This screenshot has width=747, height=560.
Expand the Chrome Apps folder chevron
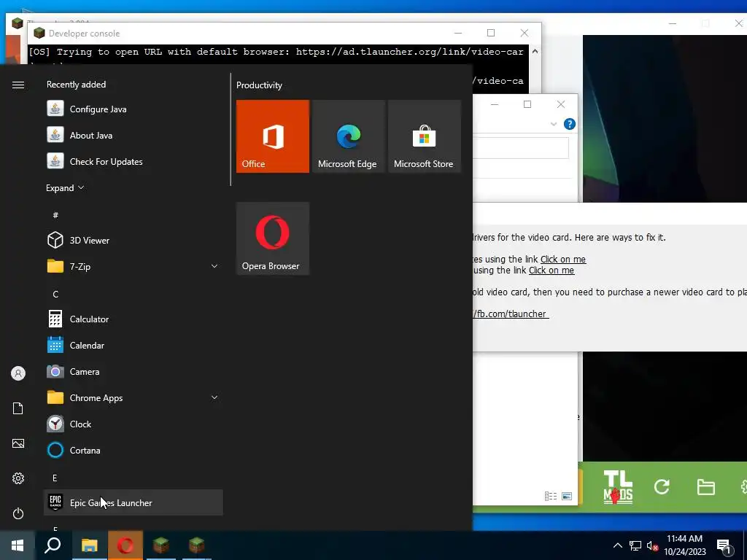(x=214, y=397)
